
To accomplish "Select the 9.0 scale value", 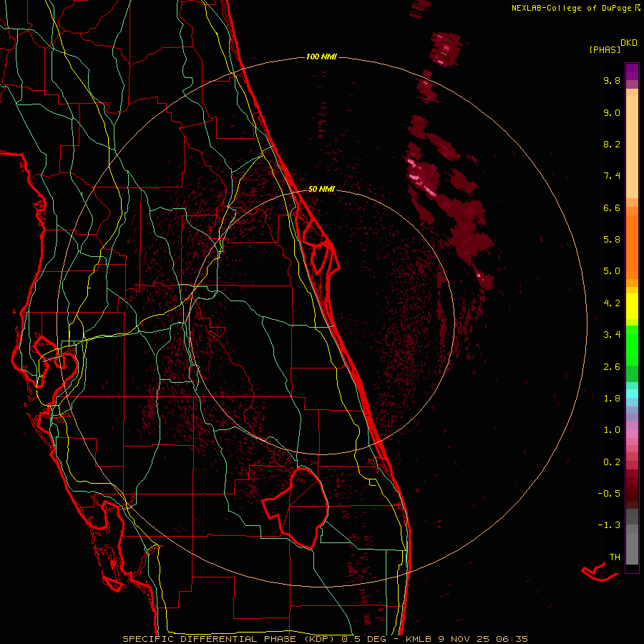I will (612, 112).
